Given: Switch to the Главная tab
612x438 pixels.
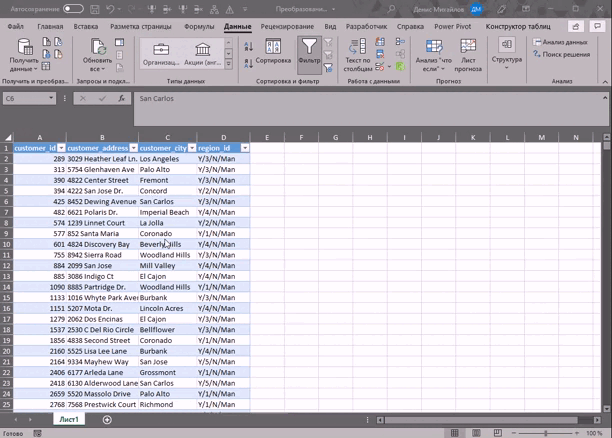Looking at the screenshot, I should 50,26.
